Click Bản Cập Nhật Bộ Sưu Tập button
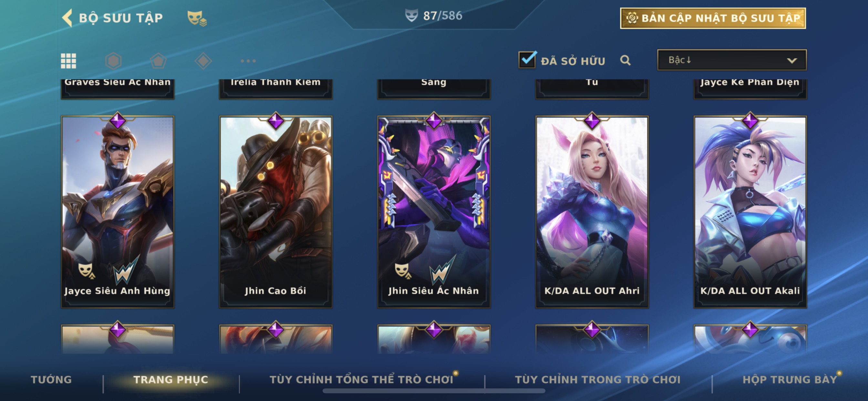This screenshot has width=868, height=401. click(713, 18)
